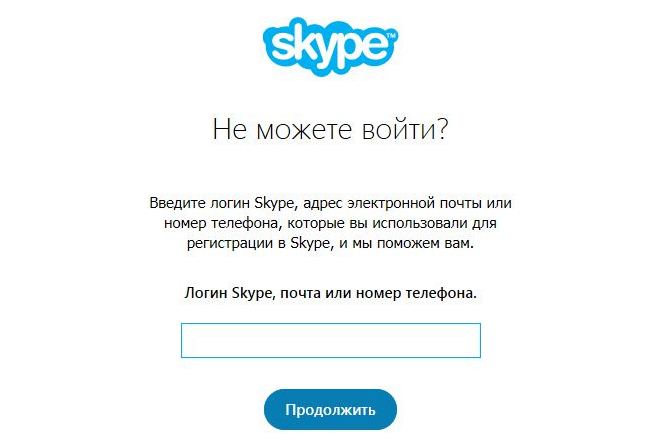Click the Продолжить button
Screen dimensions: 671x447
coord(330,410)
